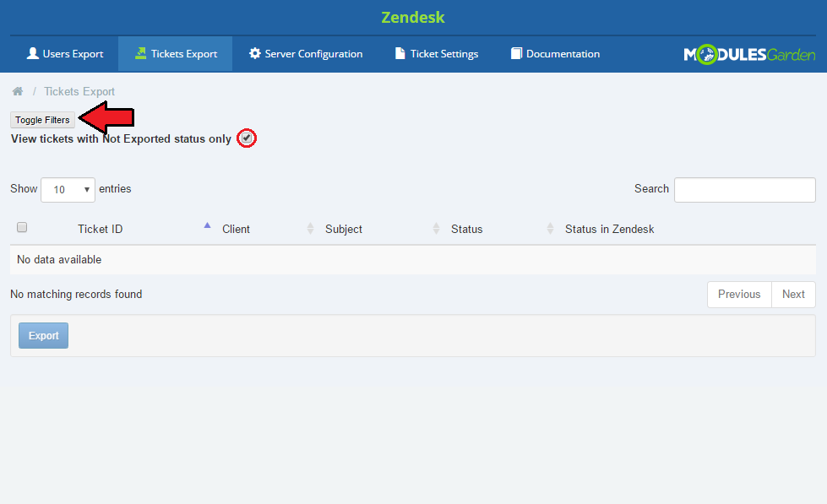Image resolution: width=827 pixels, height=504 pixels.
Task: Focus the Search input field
Action: coord(745,190)
